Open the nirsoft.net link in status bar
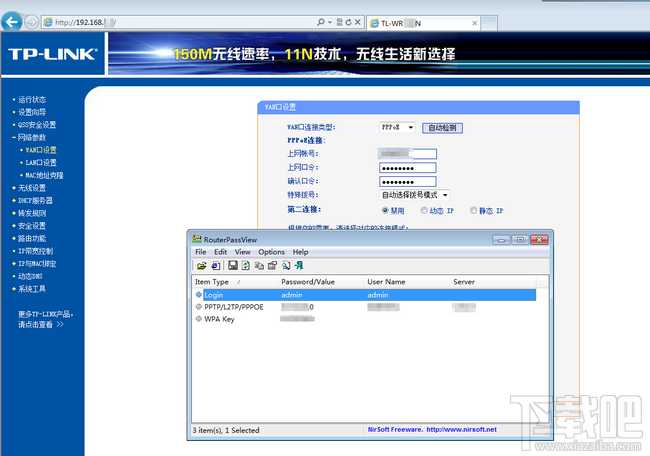This screenshot has width=650, height=456. coord(461,429)
